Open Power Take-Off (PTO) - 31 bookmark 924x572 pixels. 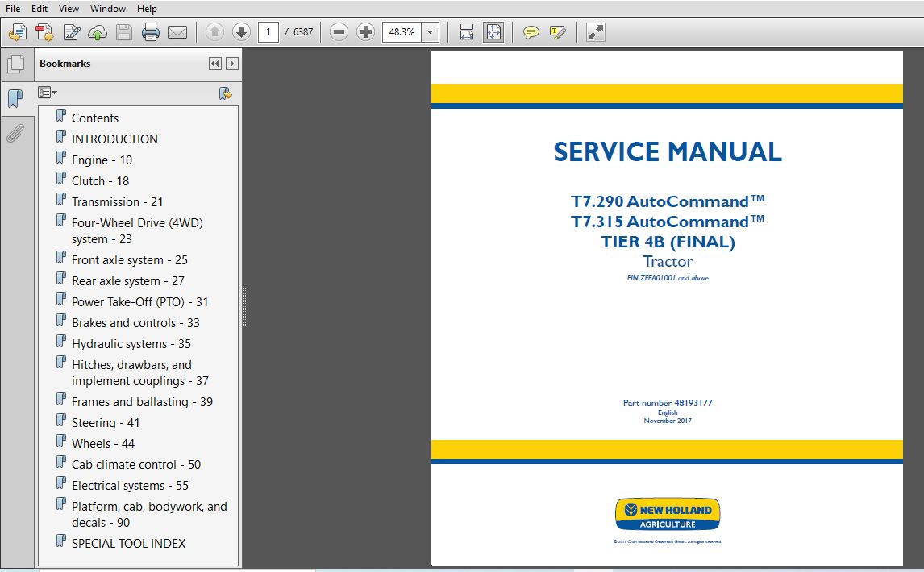click(139, 301)
